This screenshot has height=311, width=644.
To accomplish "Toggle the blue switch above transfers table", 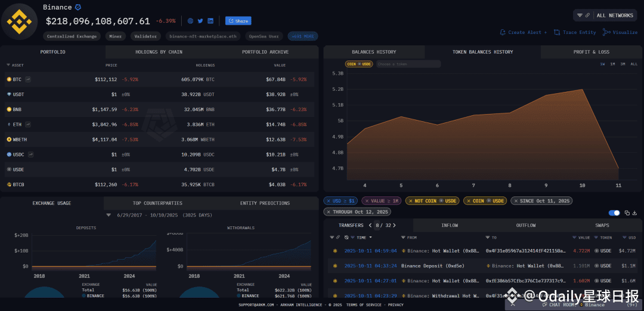I will point(614,213).
